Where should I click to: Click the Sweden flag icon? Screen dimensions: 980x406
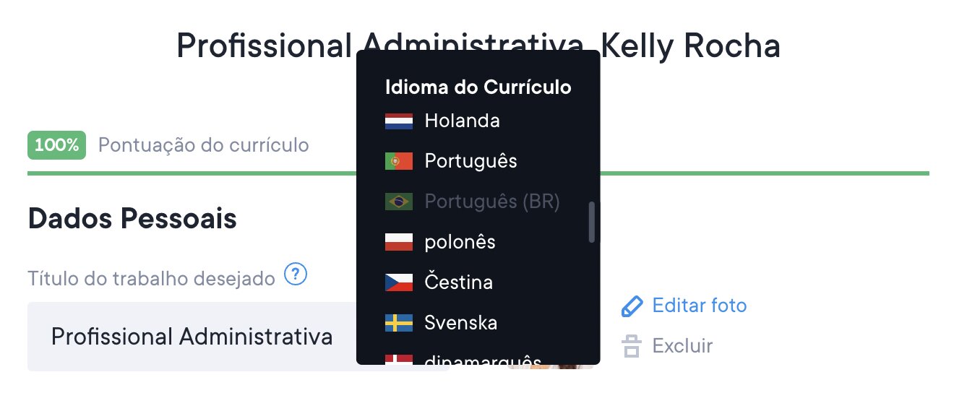tap(399, 322)
